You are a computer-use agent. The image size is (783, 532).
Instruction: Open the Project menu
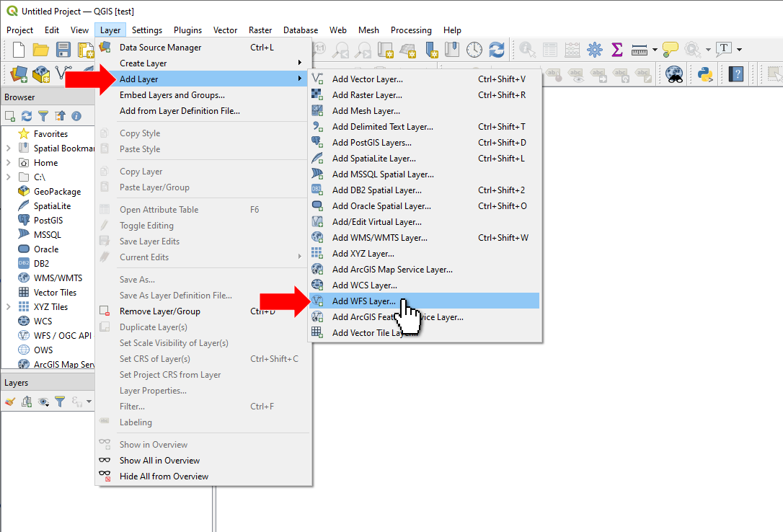coord(20,30)
